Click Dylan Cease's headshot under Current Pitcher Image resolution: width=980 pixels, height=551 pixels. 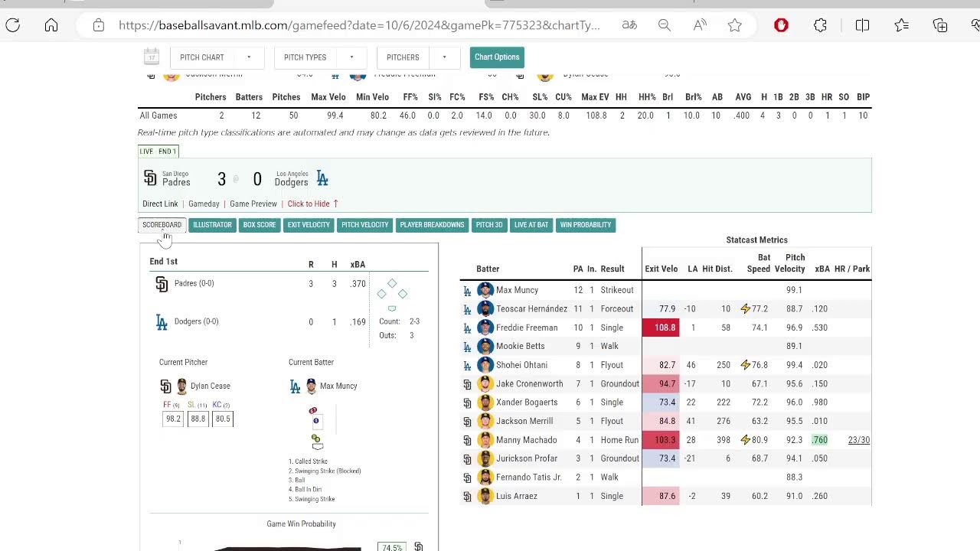(182, 386)
